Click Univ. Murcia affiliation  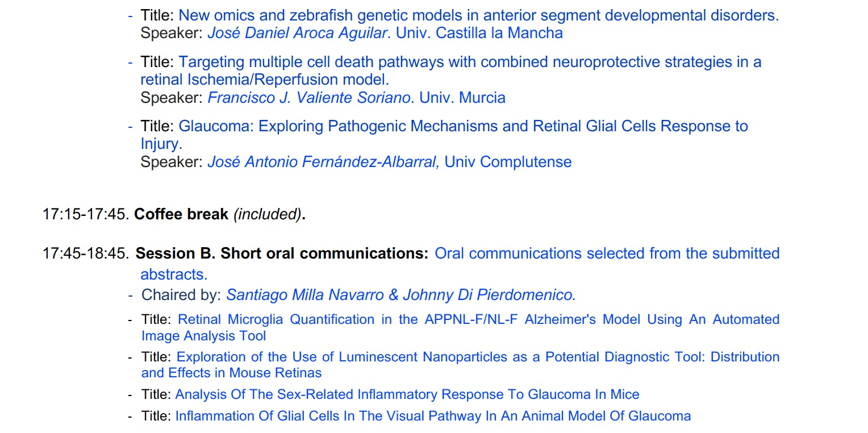(x=462, y=98)
